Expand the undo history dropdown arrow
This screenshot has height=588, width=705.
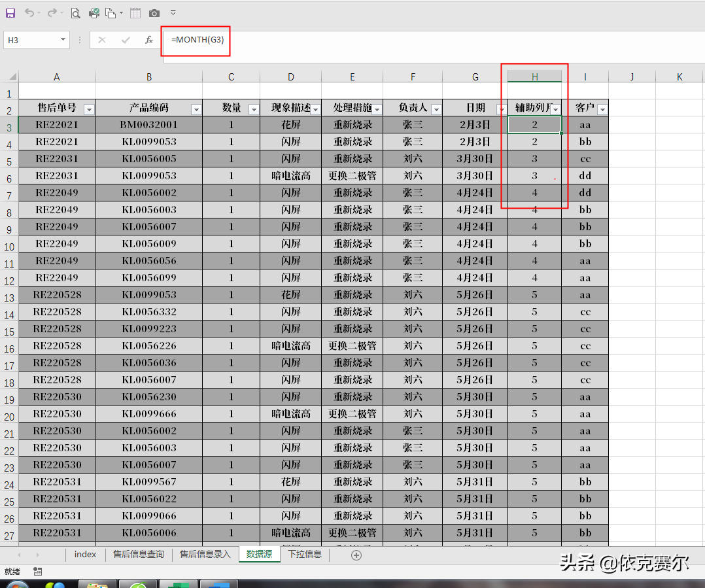pyautogui.click(x=39, y=13)
